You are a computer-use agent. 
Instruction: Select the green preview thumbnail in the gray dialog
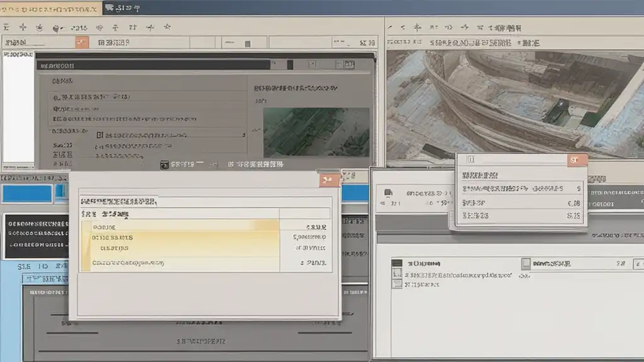[x=316, y=132]
